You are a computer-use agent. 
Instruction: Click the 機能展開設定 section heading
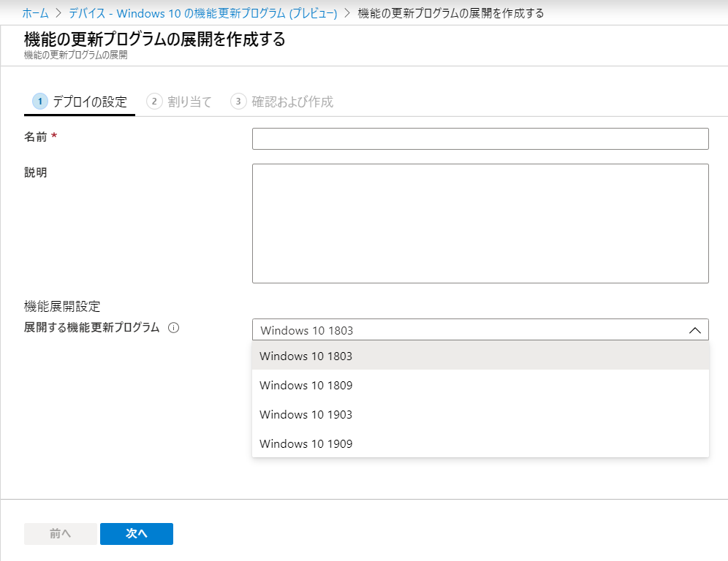point(62,306)
